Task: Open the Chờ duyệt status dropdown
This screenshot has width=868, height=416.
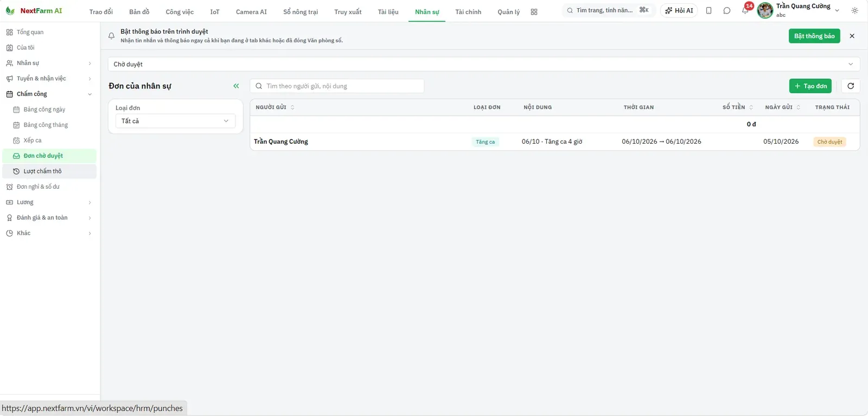Action: [484, 64]
